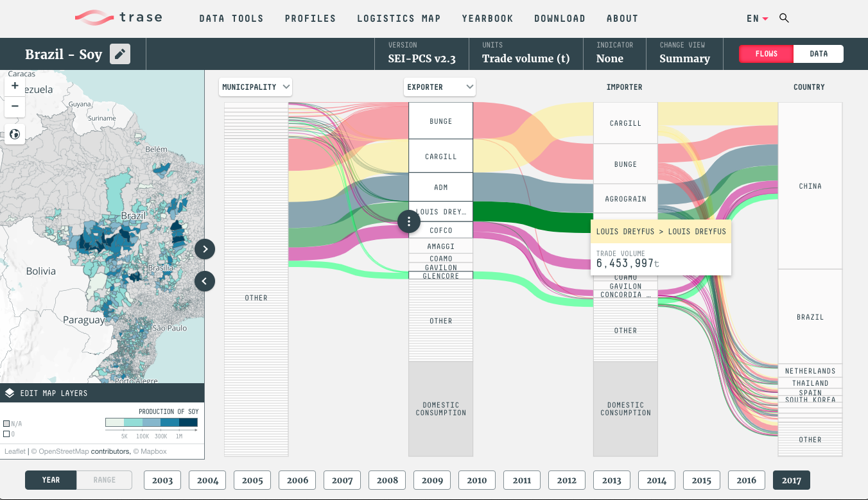This screenshot has height=500, width=868.
Task: Click the EDIT MAP LAYERS button
Action: click(x=102, y=393)
